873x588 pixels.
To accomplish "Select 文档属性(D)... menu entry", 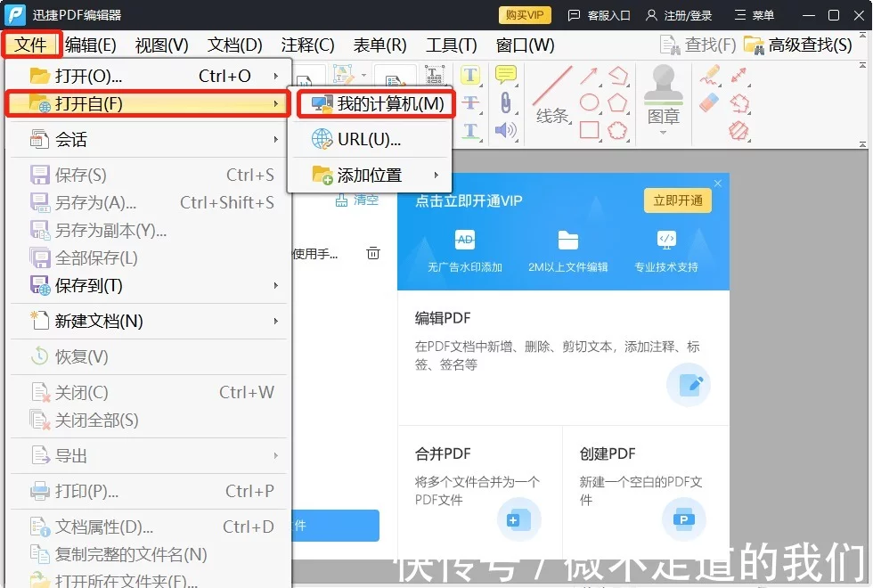I will click(148, 527).
